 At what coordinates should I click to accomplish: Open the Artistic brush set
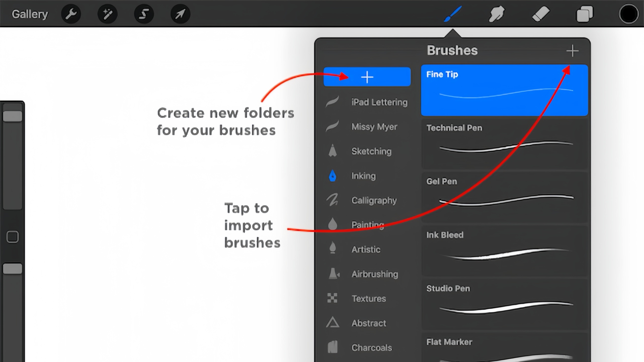[x=367, y=249]
